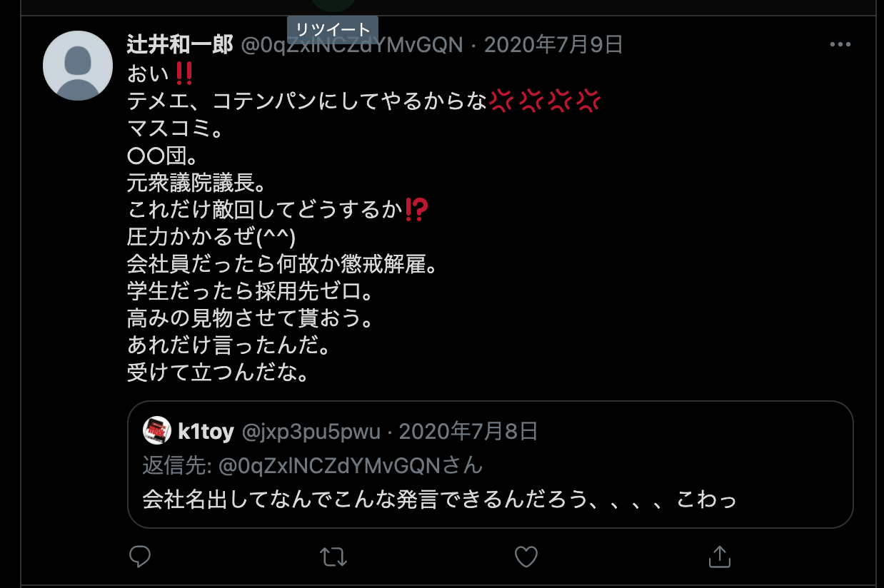This screenshot has width=884, height=588.
Task: Open the quoted tweet date 2020年7月8日
Action: (x=468, y=431)
